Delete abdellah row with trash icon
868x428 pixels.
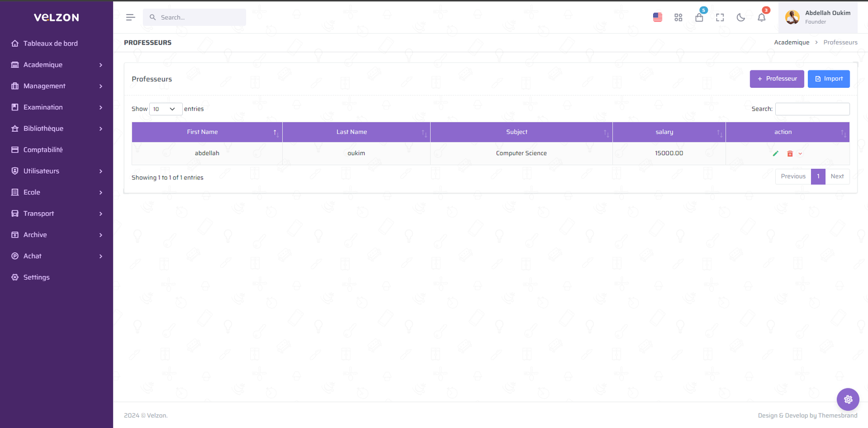pyautogui.click(x=790, y=154)
